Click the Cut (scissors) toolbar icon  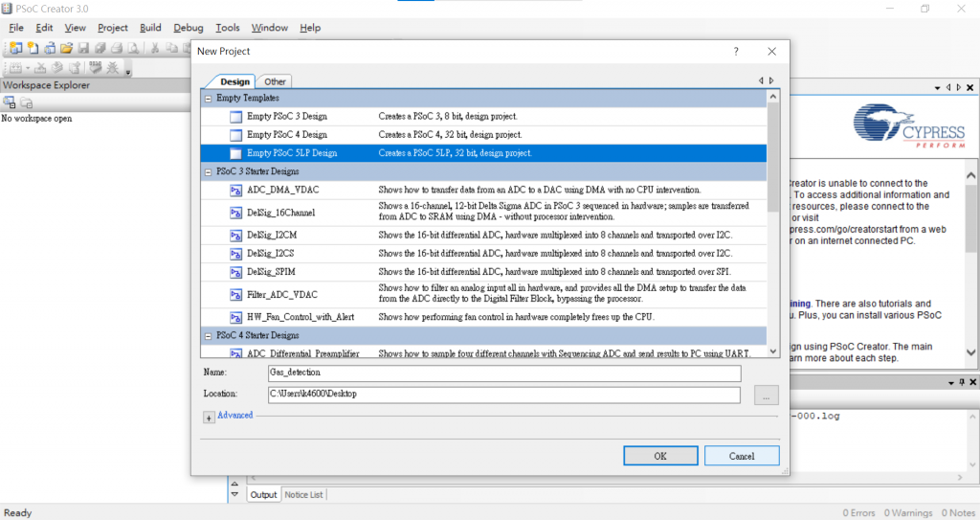pos(155,48)
